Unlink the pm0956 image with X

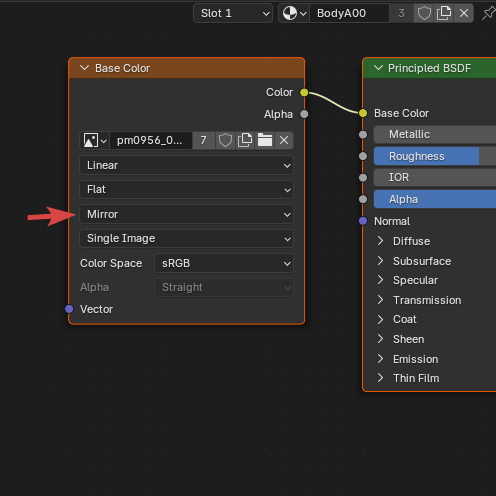[284, 140]
